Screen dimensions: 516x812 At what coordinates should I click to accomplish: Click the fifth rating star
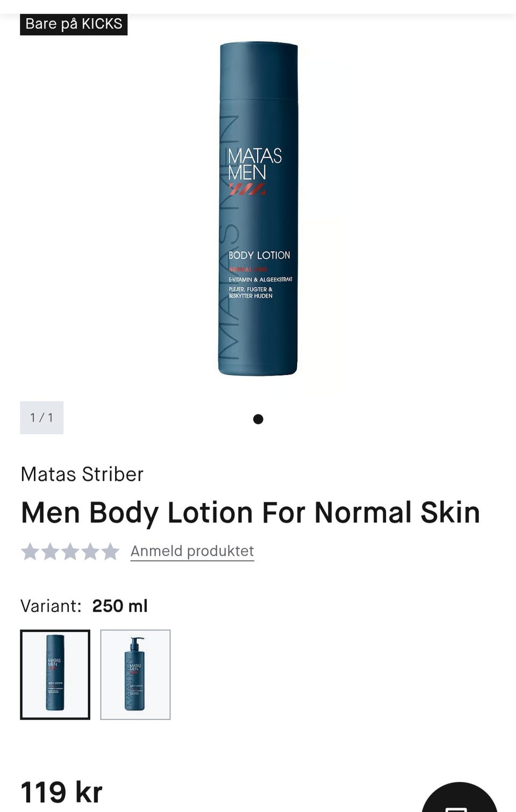coord(110,551)
